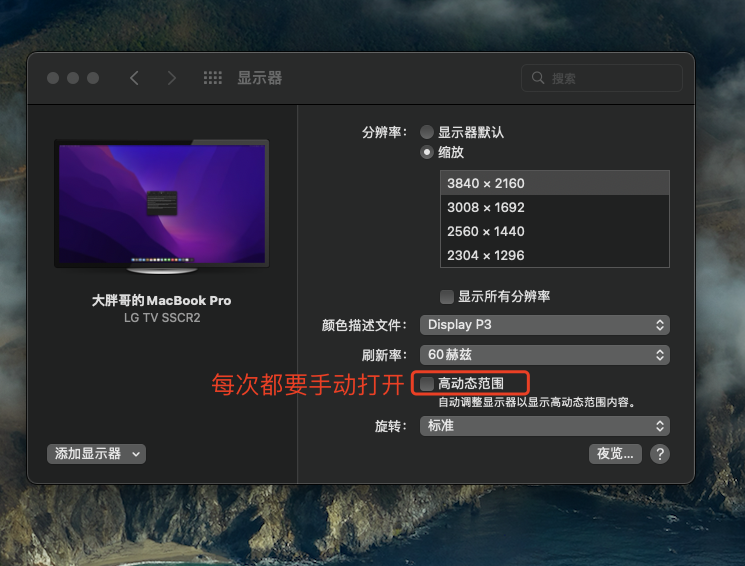The width and height of the screenshot is (745, 566).
Task: Open the 刷新率 60赫兹 dropdown
Action: (544, 355)
